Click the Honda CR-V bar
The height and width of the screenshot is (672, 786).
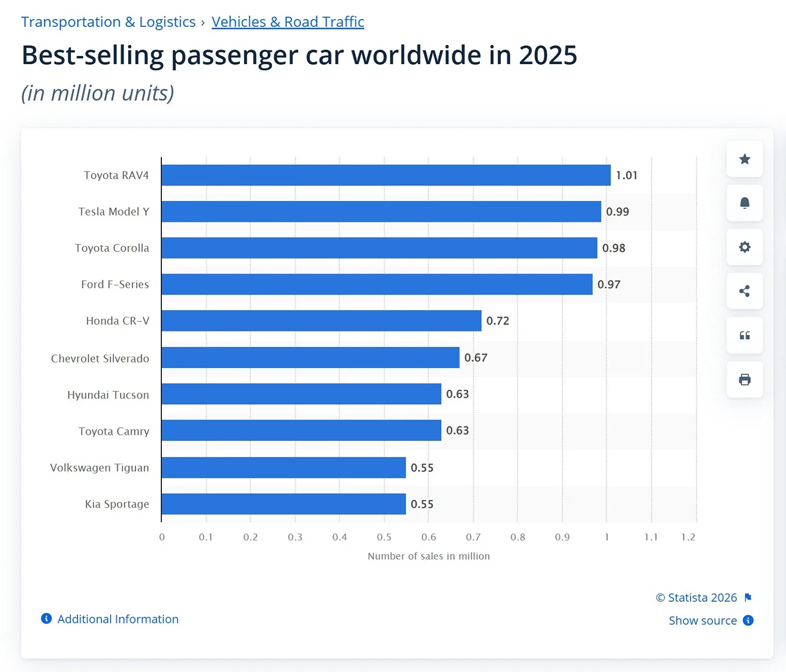tap(321, 320)
